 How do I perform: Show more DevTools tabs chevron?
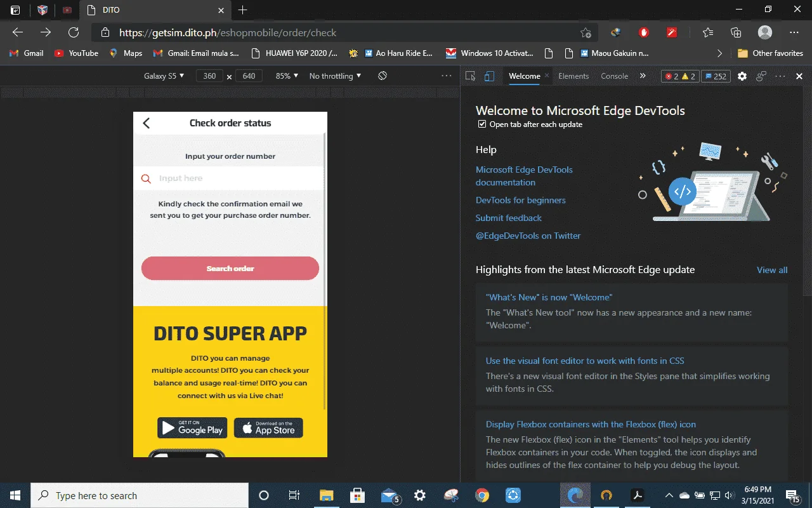(643, 76)
